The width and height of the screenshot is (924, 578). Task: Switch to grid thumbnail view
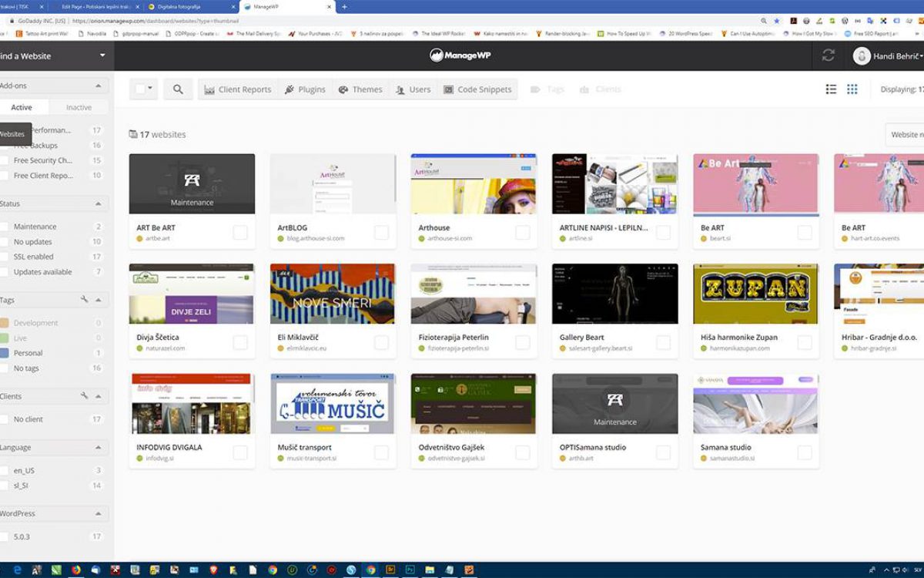(x=852, y=89)
